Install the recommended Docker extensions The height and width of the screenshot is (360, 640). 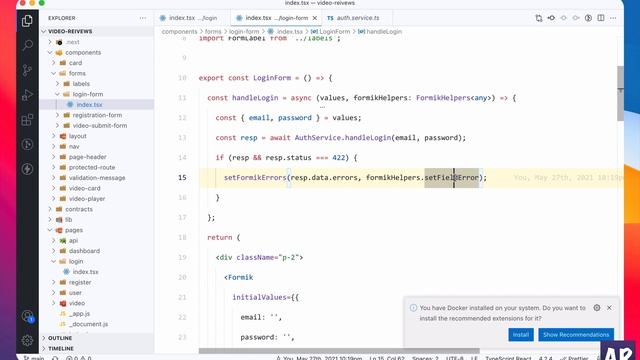[x=521, y=335]
